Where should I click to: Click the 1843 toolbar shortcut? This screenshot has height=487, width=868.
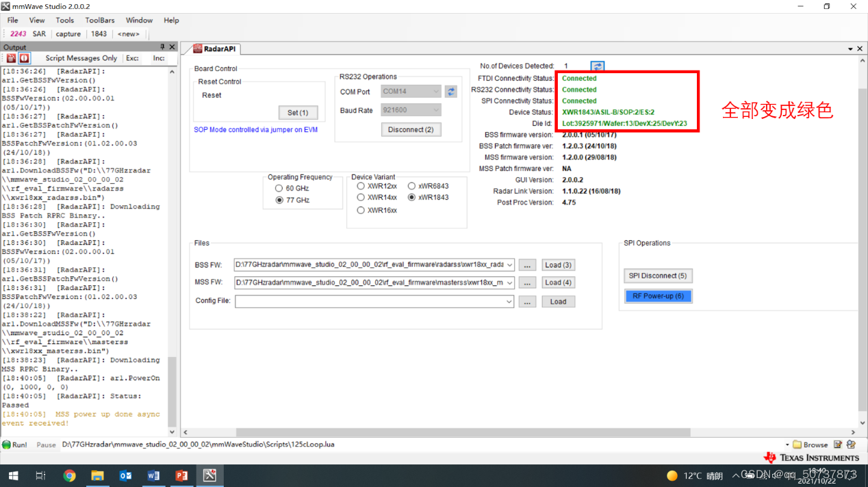99,34
